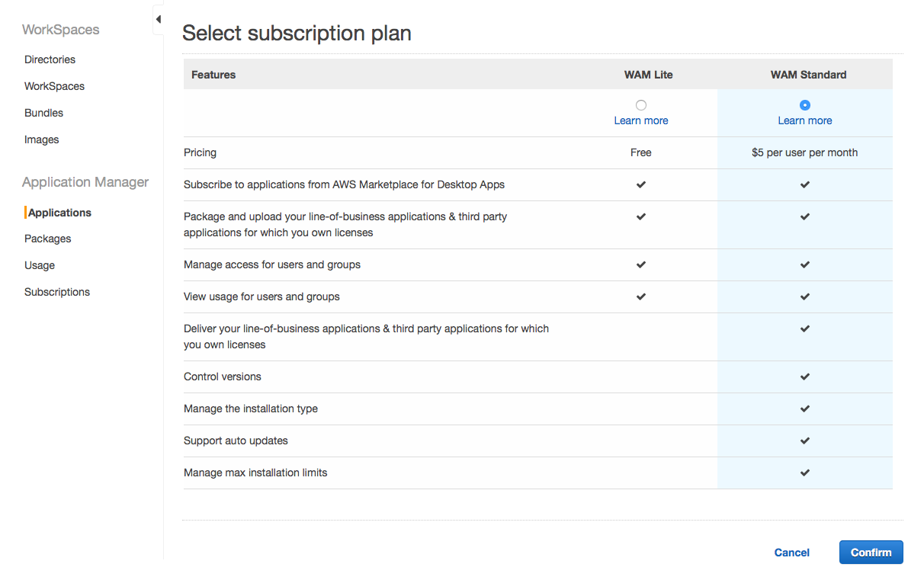
Task: Confirm the selected subscription plan
Action: [x=871, y=552]
